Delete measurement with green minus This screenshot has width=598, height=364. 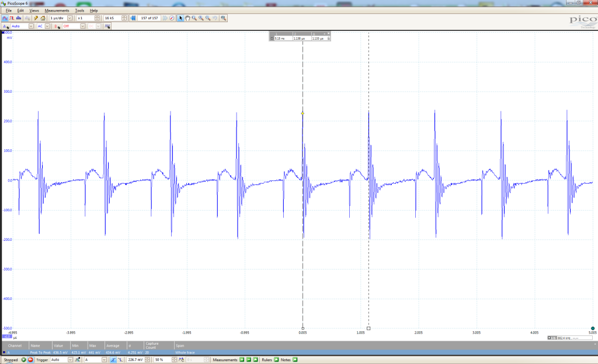pos(249,359)
